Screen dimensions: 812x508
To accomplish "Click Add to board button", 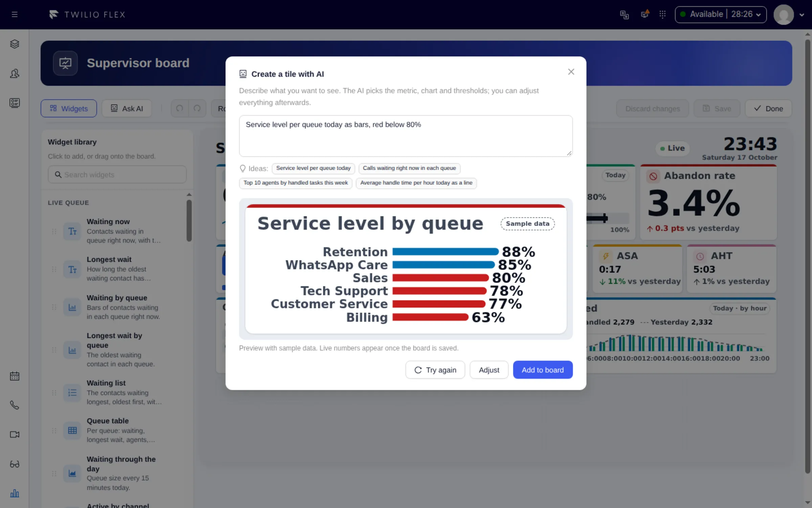I will (x=543, y=370).
